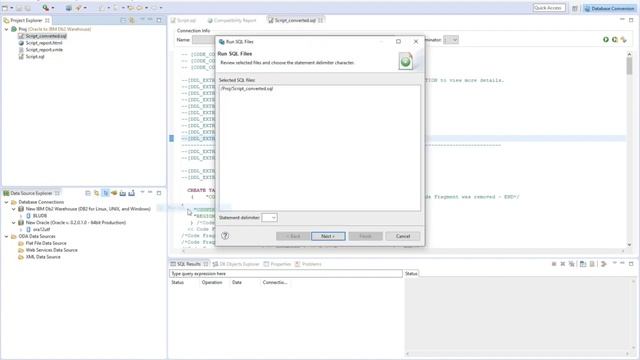640x360 pixels.
Task: Select /Proj/Script_converted.sql in selected files list
Action: pyautogui.click(x=247, y=89)
